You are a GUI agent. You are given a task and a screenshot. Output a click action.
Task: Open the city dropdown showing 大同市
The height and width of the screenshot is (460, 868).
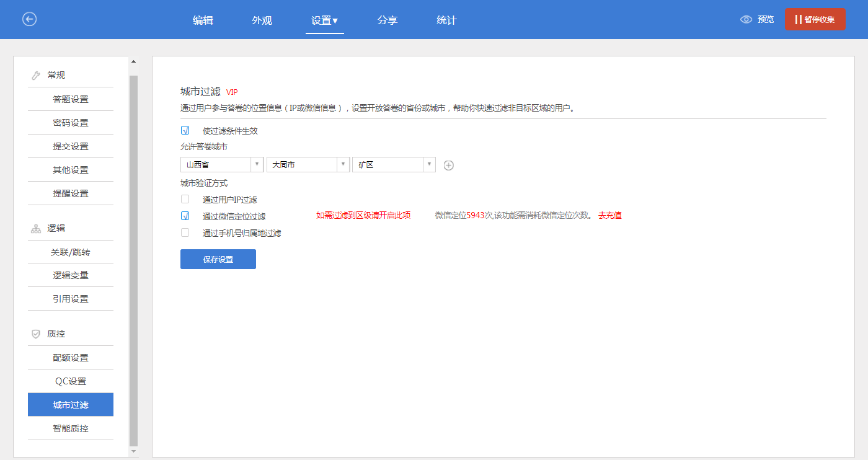pos(308,164)
